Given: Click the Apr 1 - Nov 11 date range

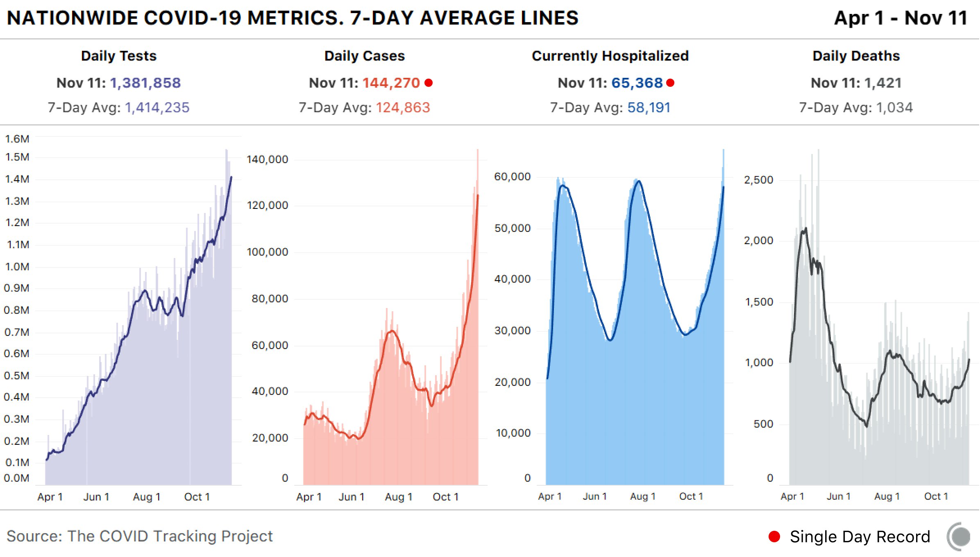Looking at the screenshot, I should (x=901, y=18).
